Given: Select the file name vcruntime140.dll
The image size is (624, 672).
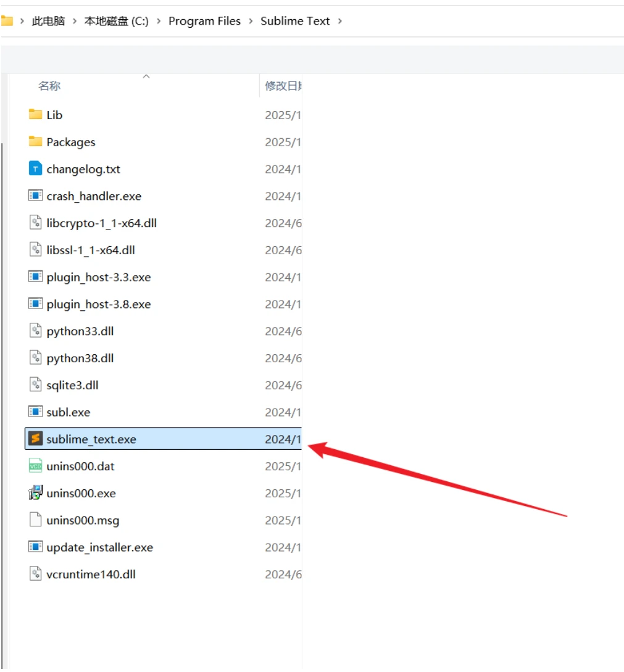Looking at the screenshot, I should (x=91, y=575).
